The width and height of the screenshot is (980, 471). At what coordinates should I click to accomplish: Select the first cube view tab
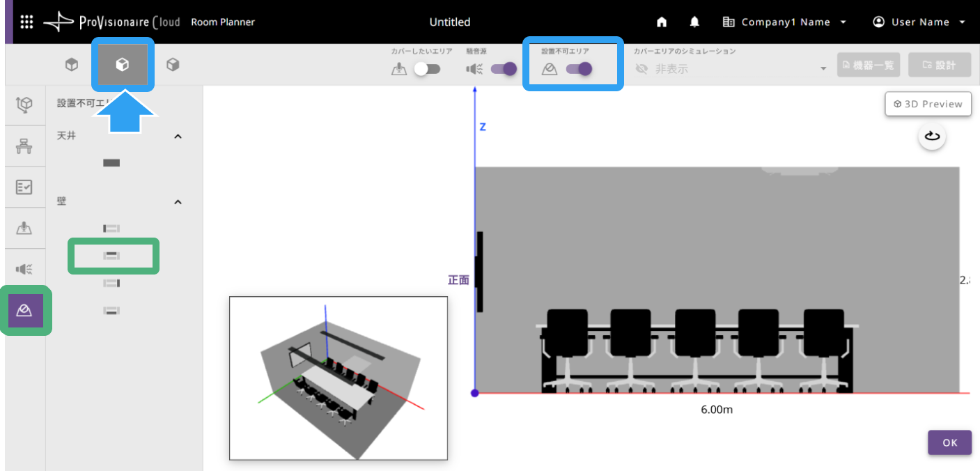pyautogui.click(x=71, y=65)
